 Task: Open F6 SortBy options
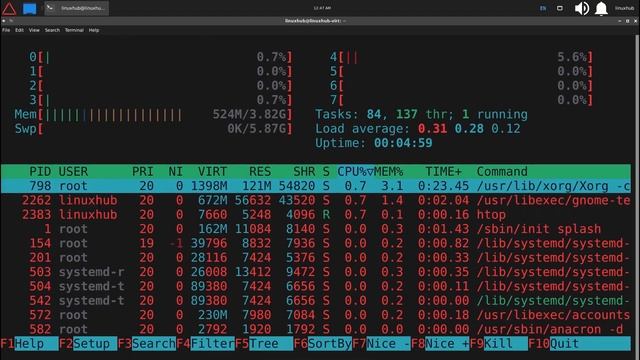click(x=323, y=344)
